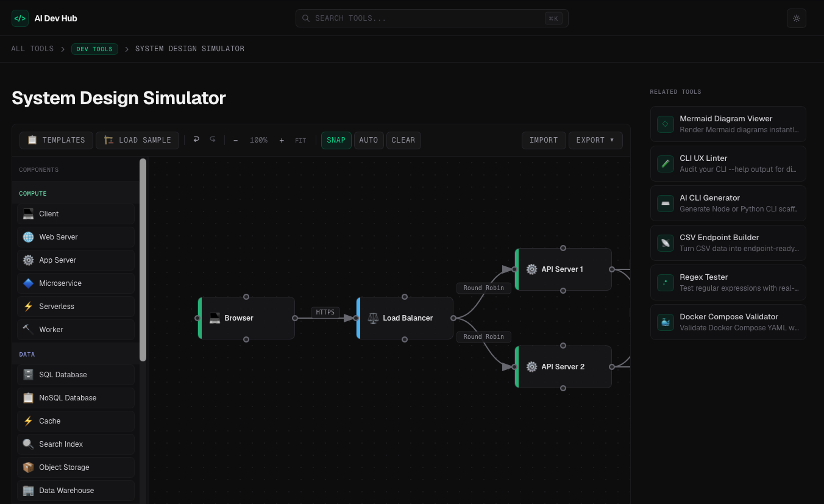Select the SQL Database icon
824x504 pixels.
(28, 375)
